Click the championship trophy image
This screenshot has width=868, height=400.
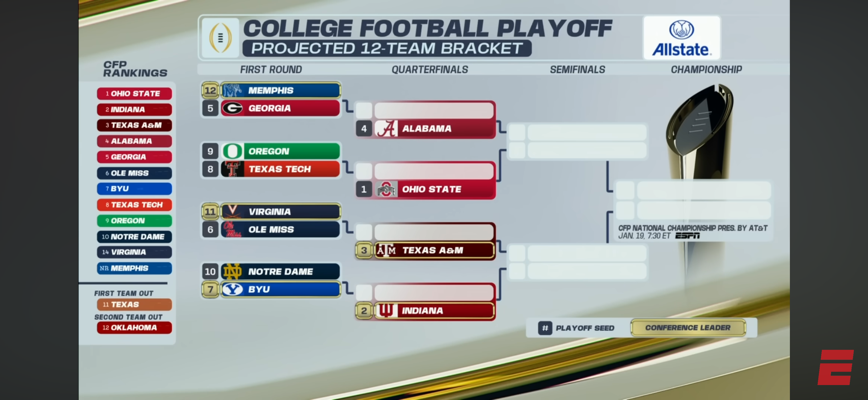[700, 132]
